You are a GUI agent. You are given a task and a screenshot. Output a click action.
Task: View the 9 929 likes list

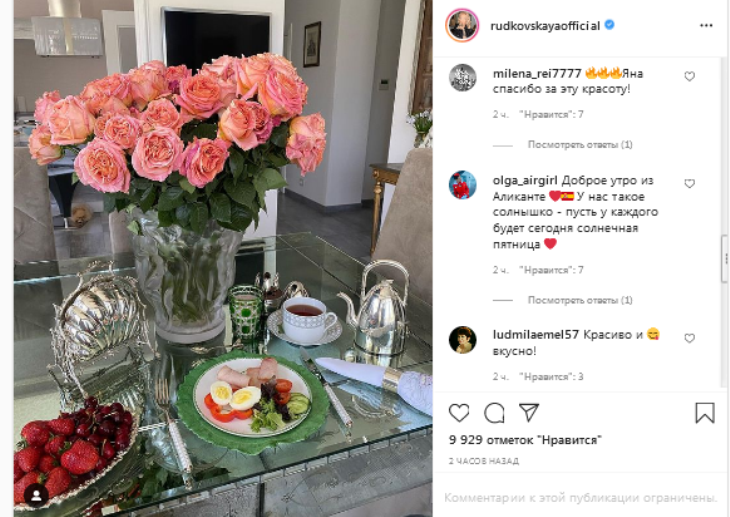pos(525,440)
